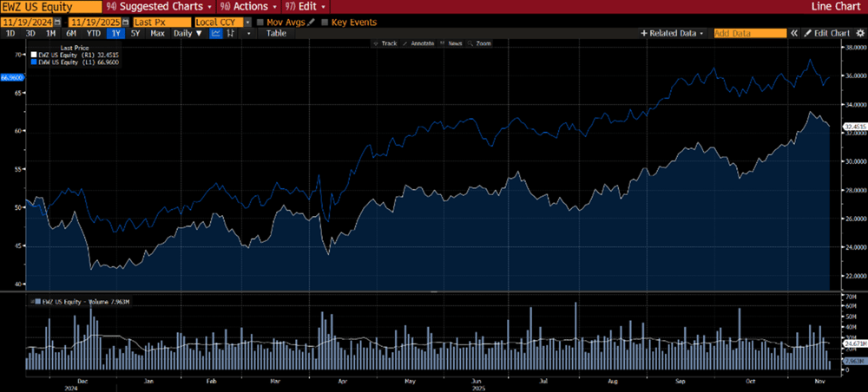
Task: Select the line chart type icon
Action: tap(215, 33)
